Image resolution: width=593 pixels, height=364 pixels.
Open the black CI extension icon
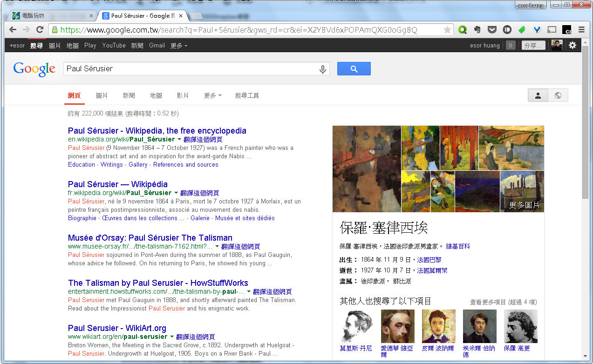pos(566,30)
